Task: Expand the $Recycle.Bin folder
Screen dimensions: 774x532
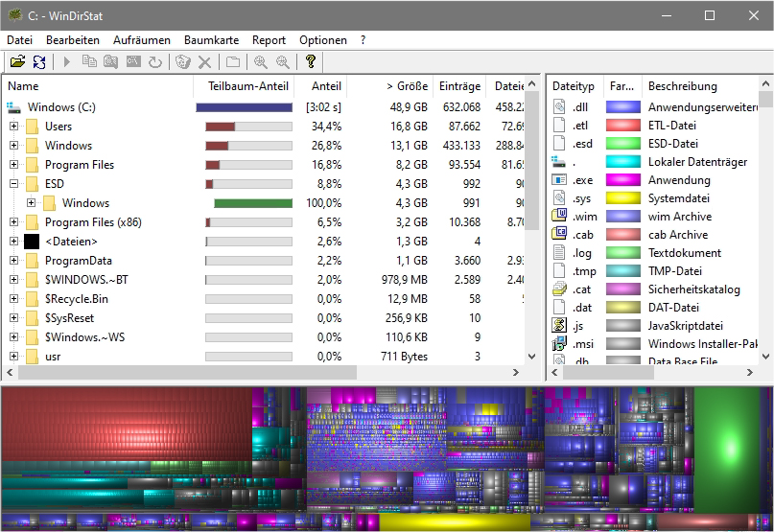Action: (x=13, y=299)
